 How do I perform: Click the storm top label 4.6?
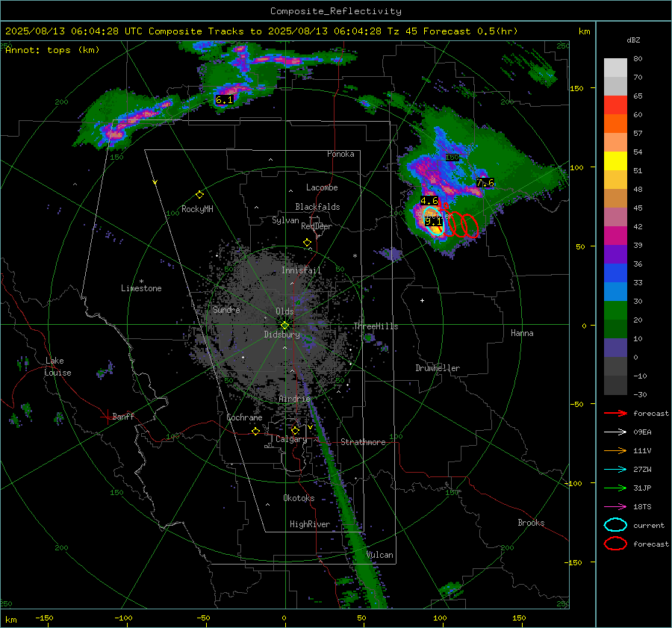pos(429,201)
